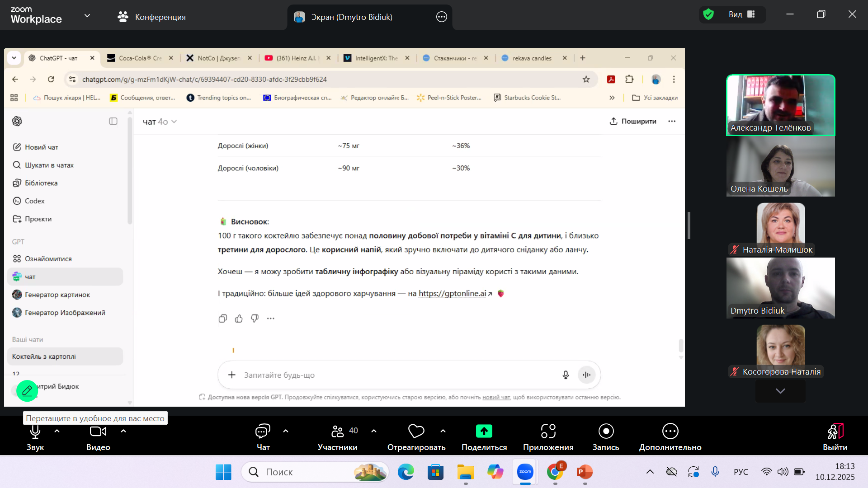
Task: Click Дополнительно more options icon
Action: tap(670, 432)
